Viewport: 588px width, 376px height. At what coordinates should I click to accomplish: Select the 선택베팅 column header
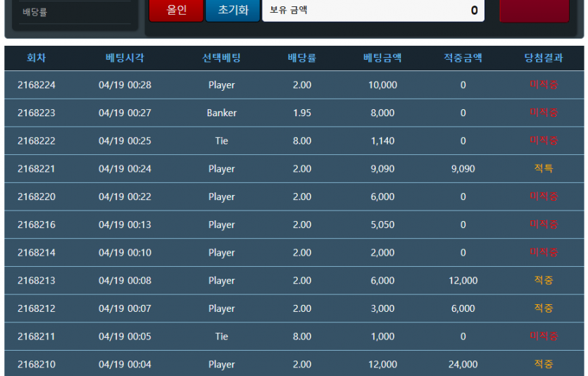(221, 58)
